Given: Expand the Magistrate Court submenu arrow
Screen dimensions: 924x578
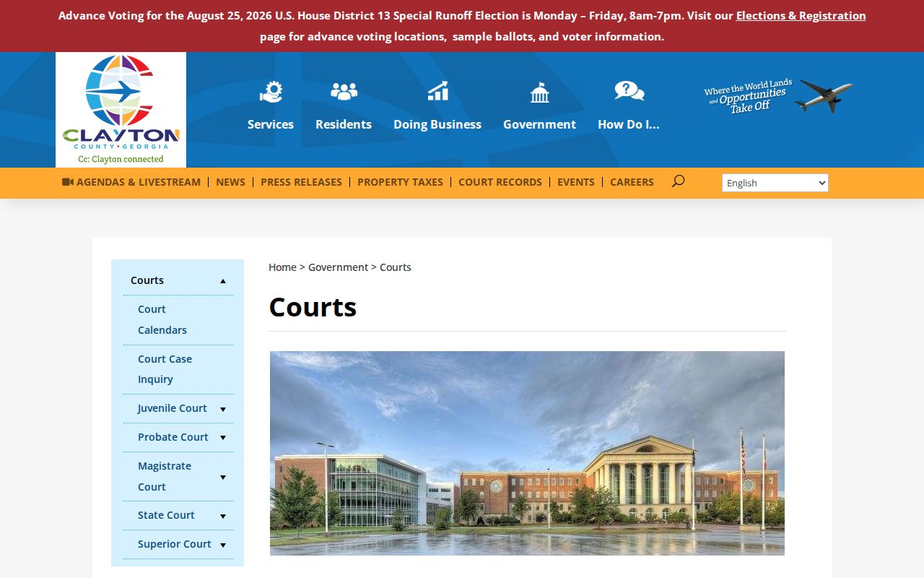Looking at the screenshot, I should click(x=223, y=477).
